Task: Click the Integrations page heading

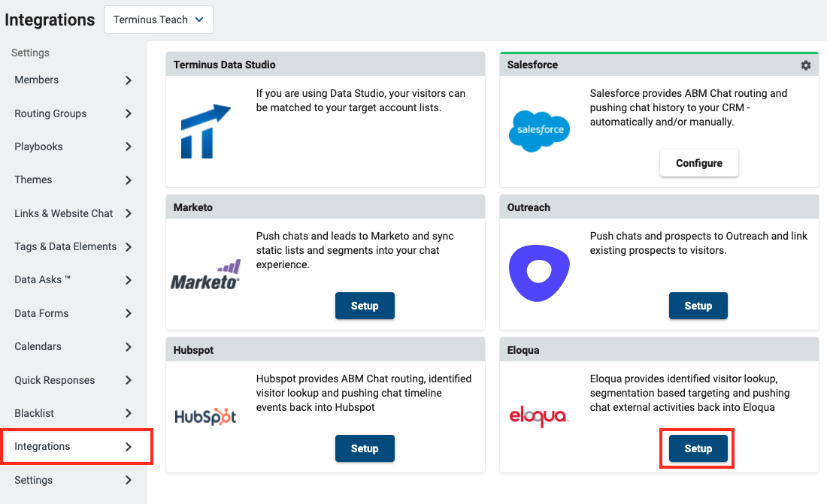Action: click(50, 20)
